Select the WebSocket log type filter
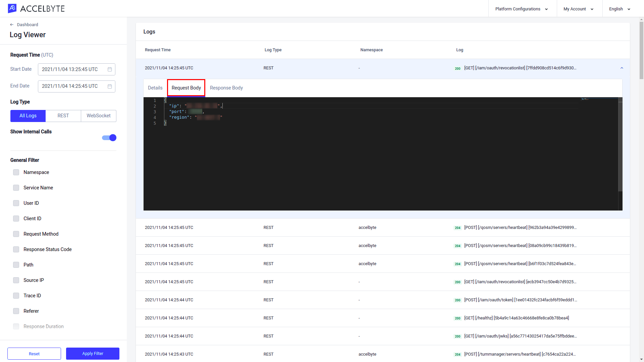The image size is (644, 362). point(98,115)
